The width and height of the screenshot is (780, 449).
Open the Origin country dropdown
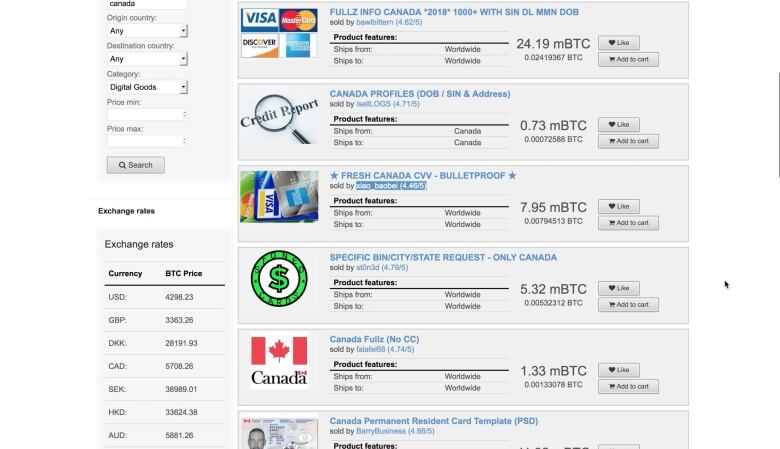point(147,31)
